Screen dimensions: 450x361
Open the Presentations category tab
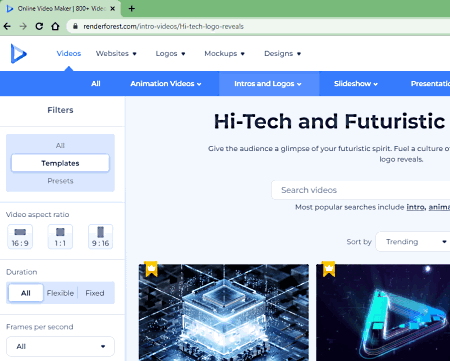coord(430,84)
